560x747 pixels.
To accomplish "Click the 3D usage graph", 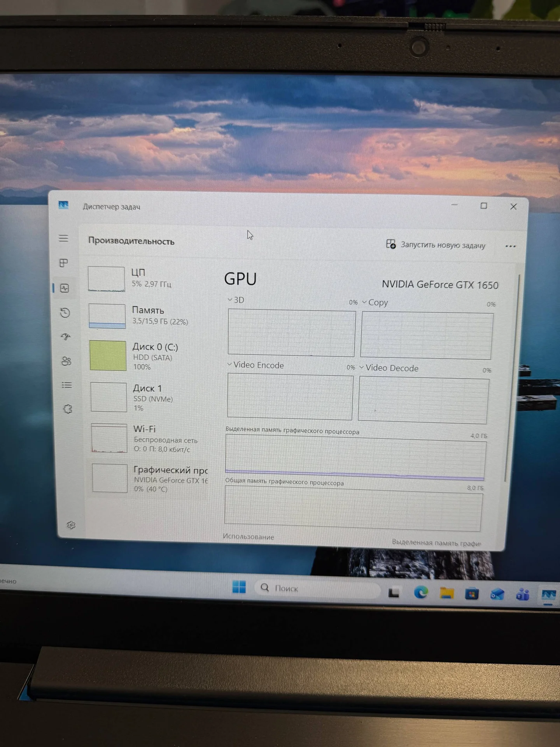I will [x=292, y=333].
